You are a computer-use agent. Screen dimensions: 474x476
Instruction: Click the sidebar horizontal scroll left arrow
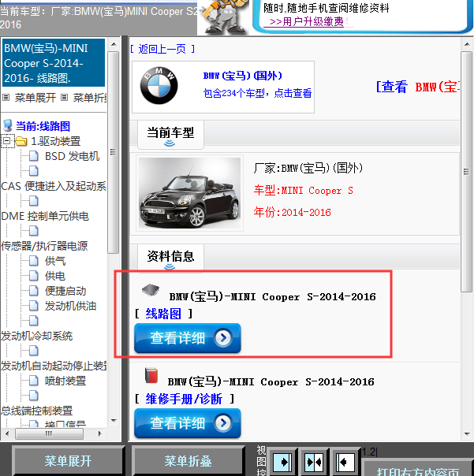(x=7, y=433)
